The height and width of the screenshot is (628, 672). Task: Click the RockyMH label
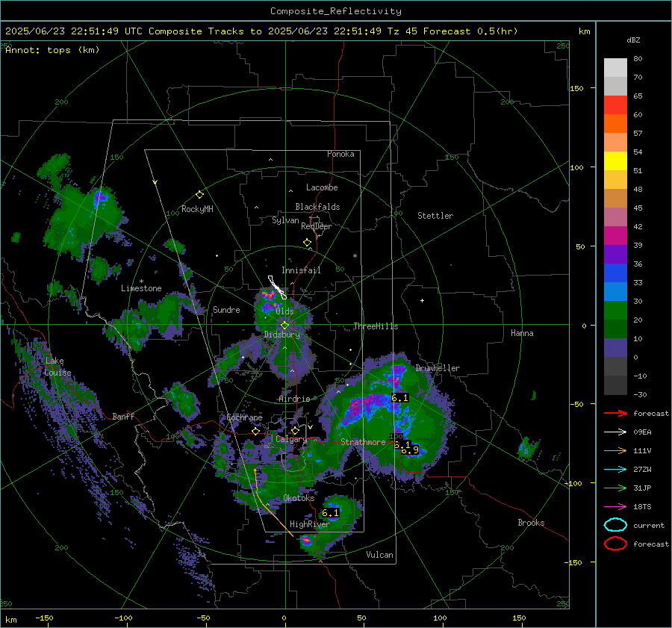pos(197,209)
